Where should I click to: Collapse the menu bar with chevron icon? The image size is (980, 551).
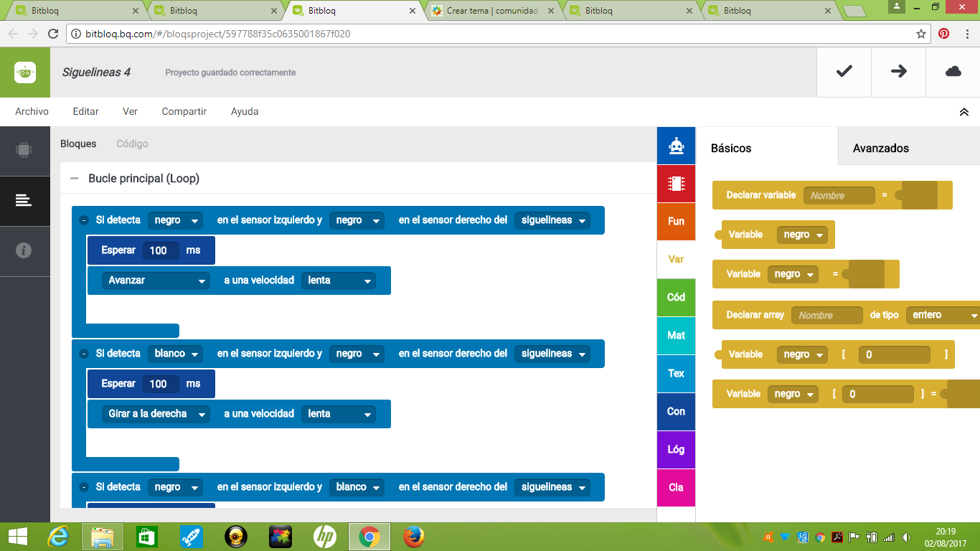point(964,112)
